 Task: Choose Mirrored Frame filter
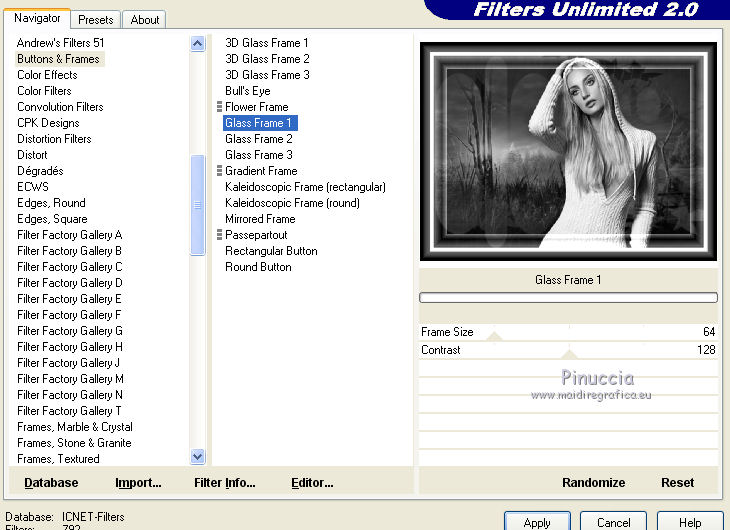(260, 219)
